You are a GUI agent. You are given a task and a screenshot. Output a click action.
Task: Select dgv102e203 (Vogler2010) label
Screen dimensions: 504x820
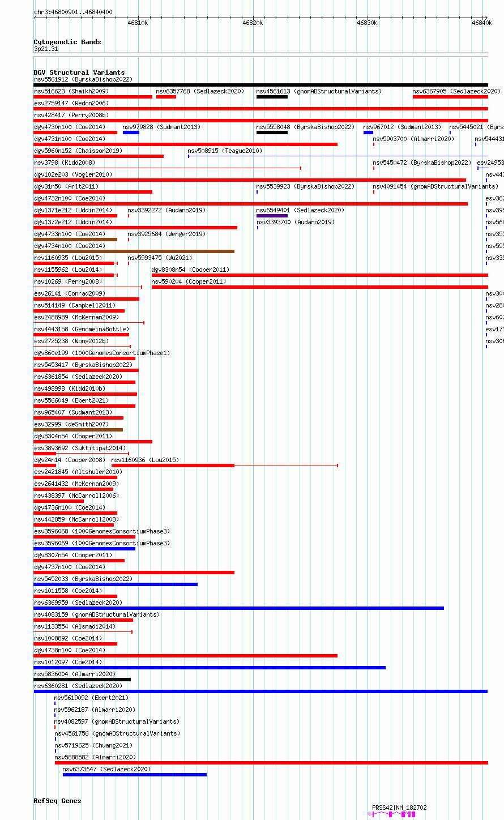72,174
